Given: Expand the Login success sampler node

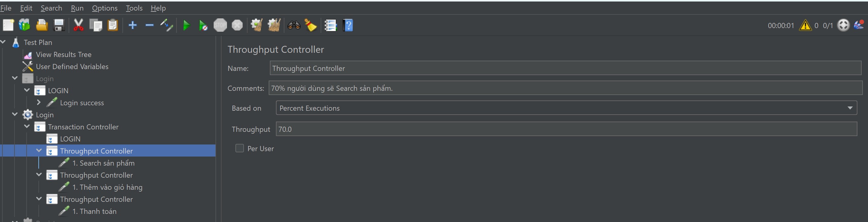Looking at the screenshot, I should click(39, 102).
